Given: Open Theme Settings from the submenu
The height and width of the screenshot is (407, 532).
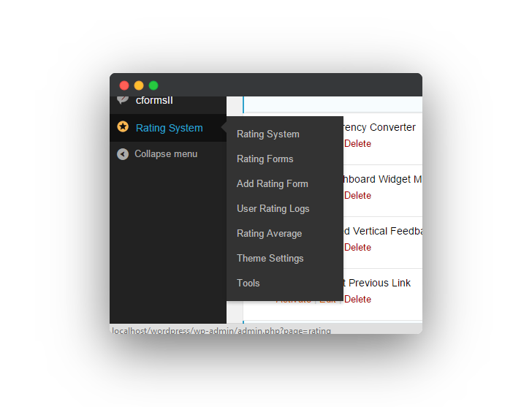Looking at the screenshot, I should click(270, 259).
